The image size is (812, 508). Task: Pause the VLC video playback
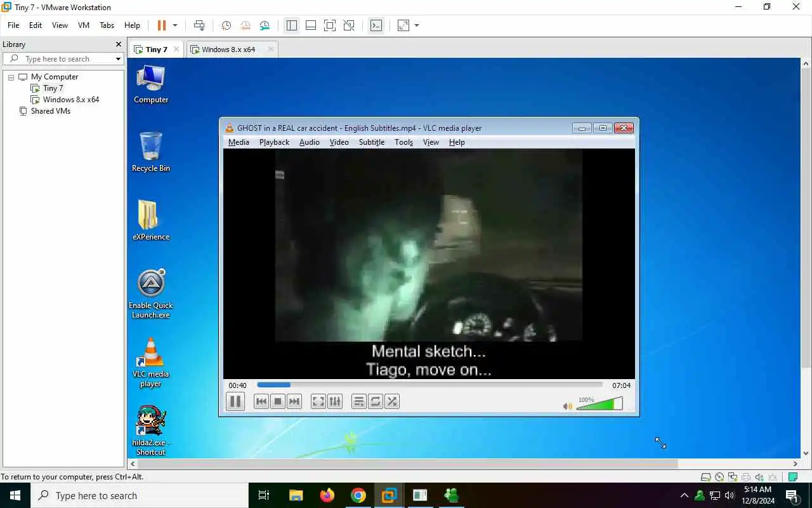pyautogui.click(x=235, y=401)
